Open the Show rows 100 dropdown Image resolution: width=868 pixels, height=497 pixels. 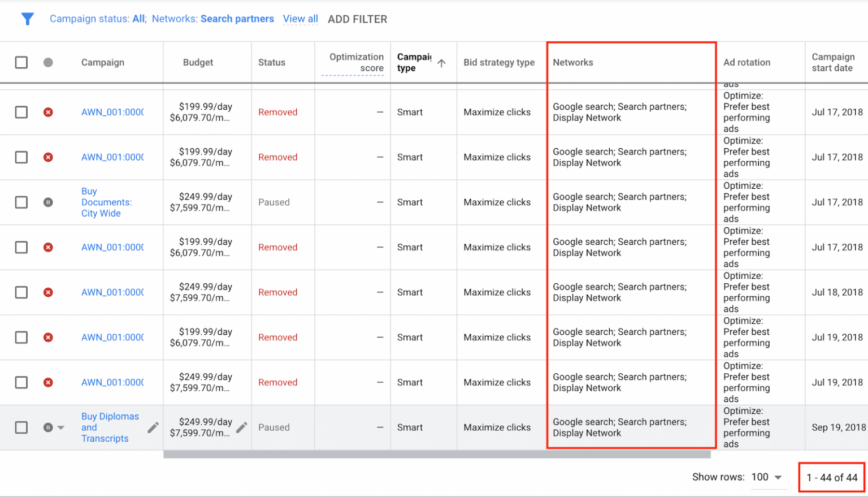(x=766, y=477)
